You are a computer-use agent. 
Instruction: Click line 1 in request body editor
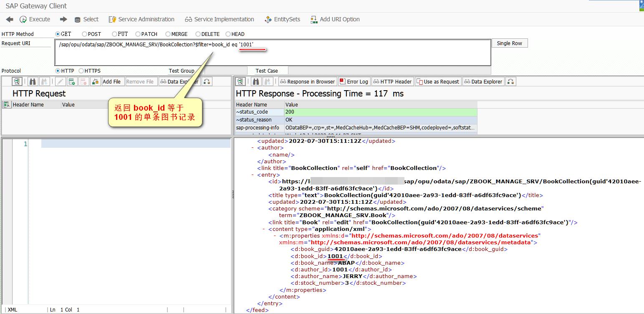click(x=136, y=144)
